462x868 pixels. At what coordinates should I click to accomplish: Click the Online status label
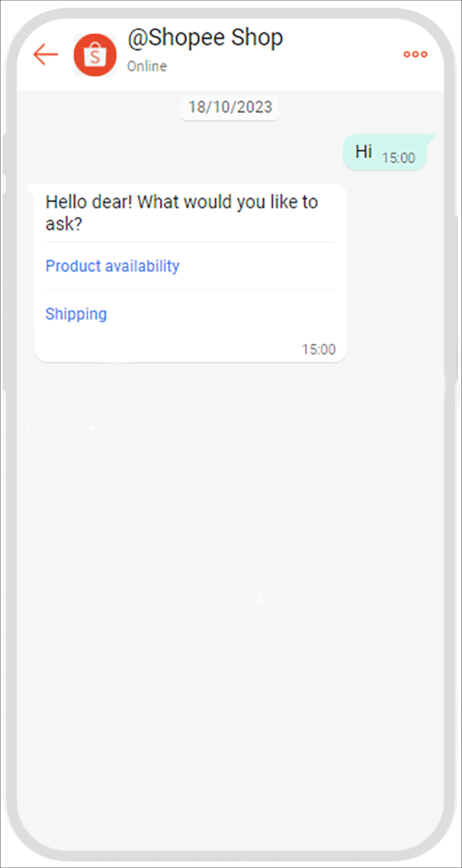pos(146,66)
